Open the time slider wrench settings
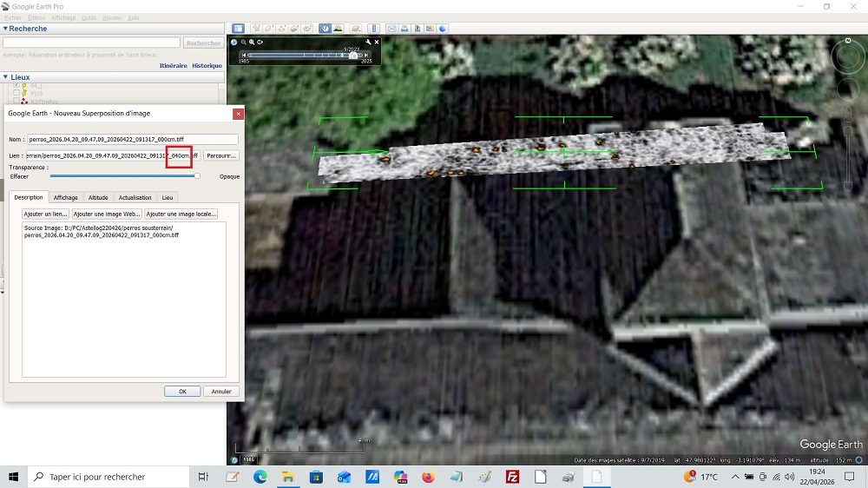This screenshot has height=488, width=868. (368, 42)
